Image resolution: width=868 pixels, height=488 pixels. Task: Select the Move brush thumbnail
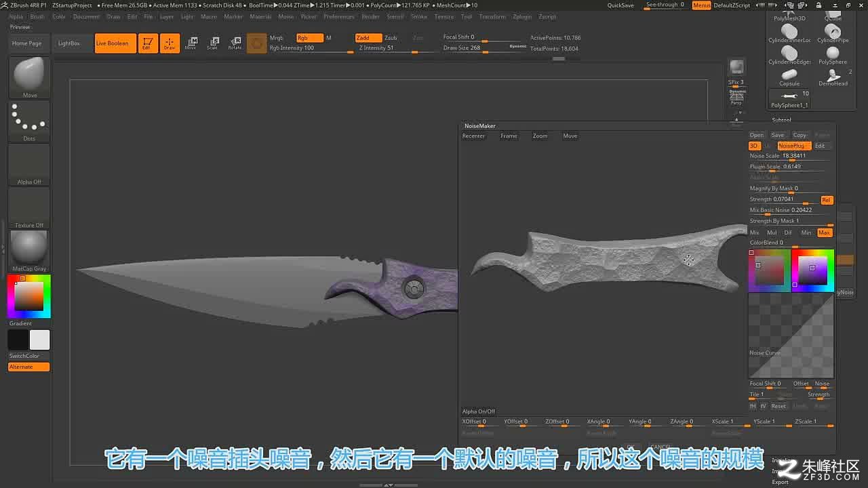29,78
